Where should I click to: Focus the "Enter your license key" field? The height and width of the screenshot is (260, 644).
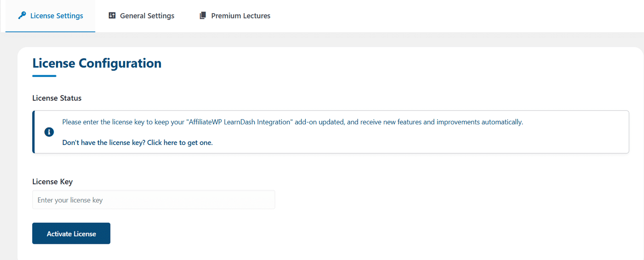click(x=154, y=200)
